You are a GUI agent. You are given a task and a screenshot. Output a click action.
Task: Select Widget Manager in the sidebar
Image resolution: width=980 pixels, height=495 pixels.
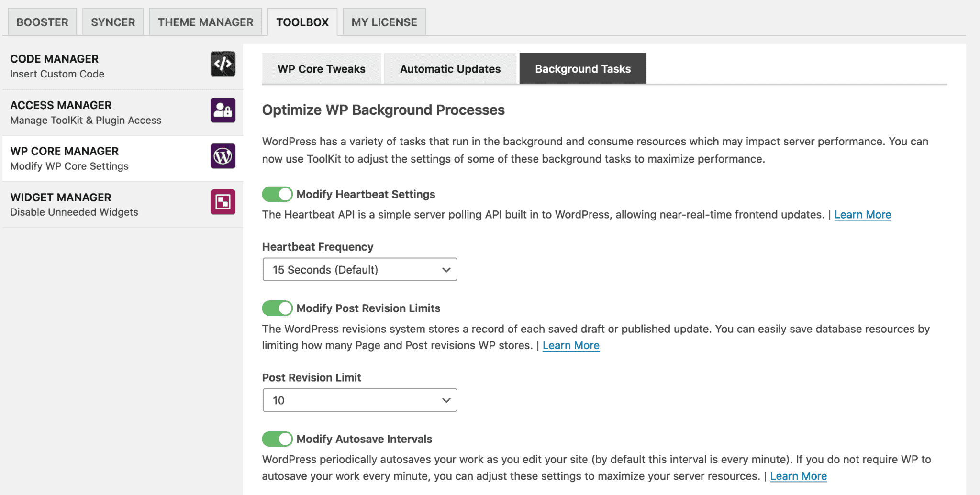[122, 204]
